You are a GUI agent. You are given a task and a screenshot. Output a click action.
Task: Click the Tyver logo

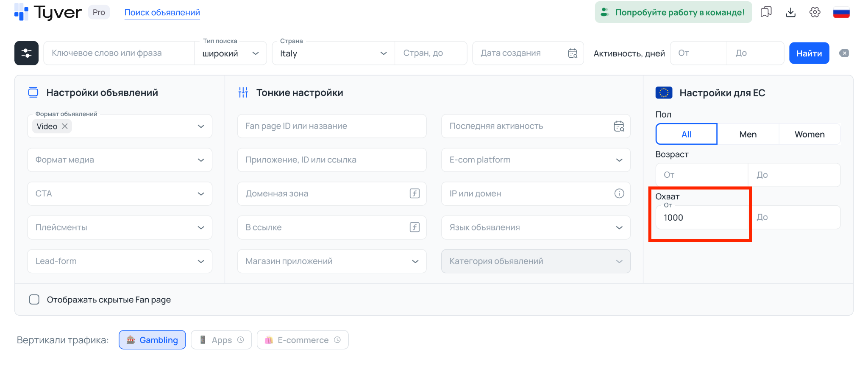48,12
